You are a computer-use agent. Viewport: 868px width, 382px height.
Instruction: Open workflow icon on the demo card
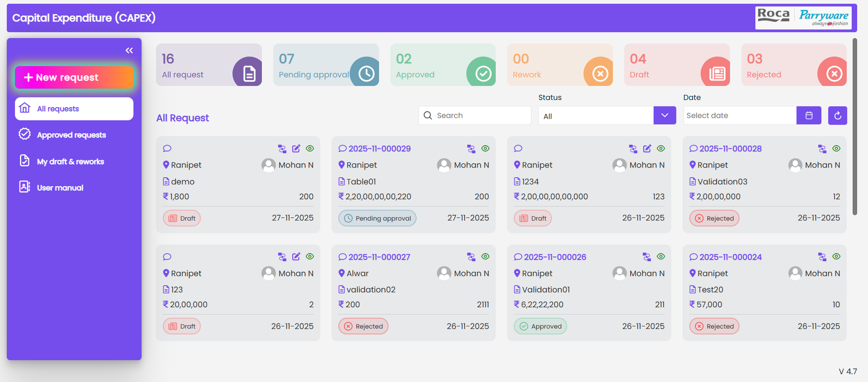click(282, 148)
